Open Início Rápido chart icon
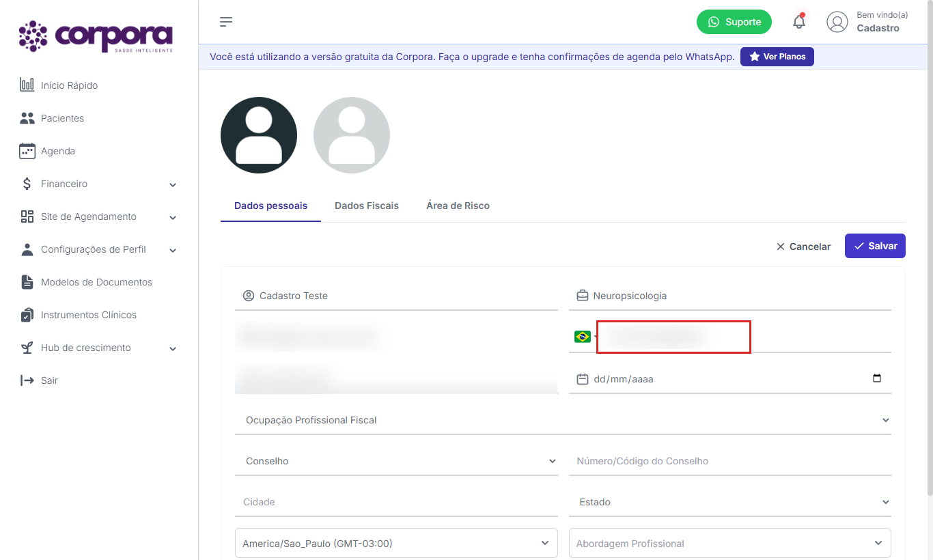Screen dimensions: 933x560 (x=27, y=85)
